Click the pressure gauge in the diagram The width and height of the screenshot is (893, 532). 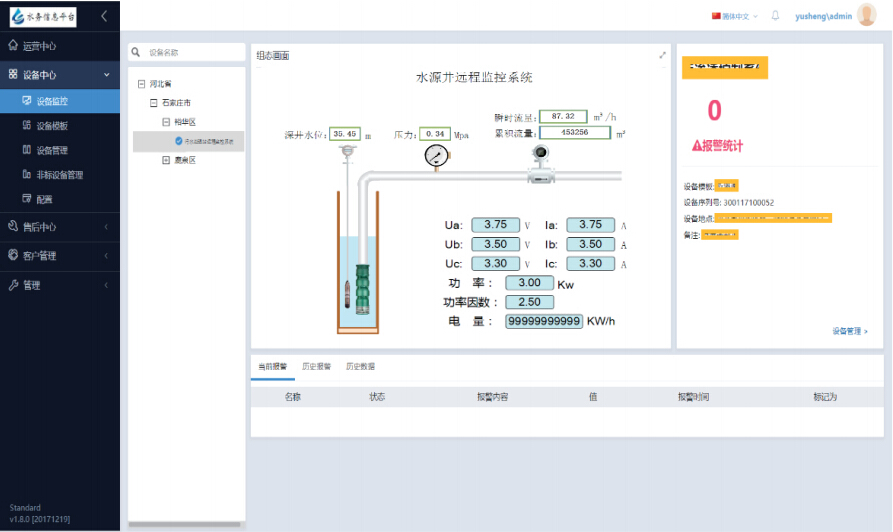tap(436, 157)
